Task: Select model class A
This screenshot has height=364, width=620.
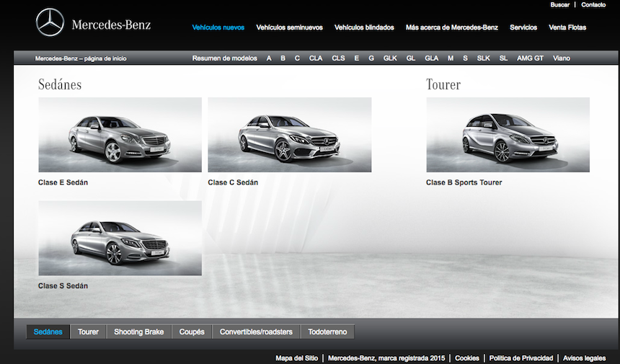Action: click(269, 58)
